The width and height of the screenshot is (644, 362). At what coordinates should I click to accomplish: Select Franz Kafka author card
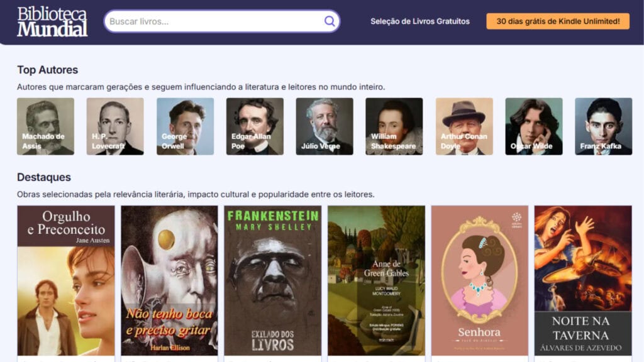pos(603,126)
